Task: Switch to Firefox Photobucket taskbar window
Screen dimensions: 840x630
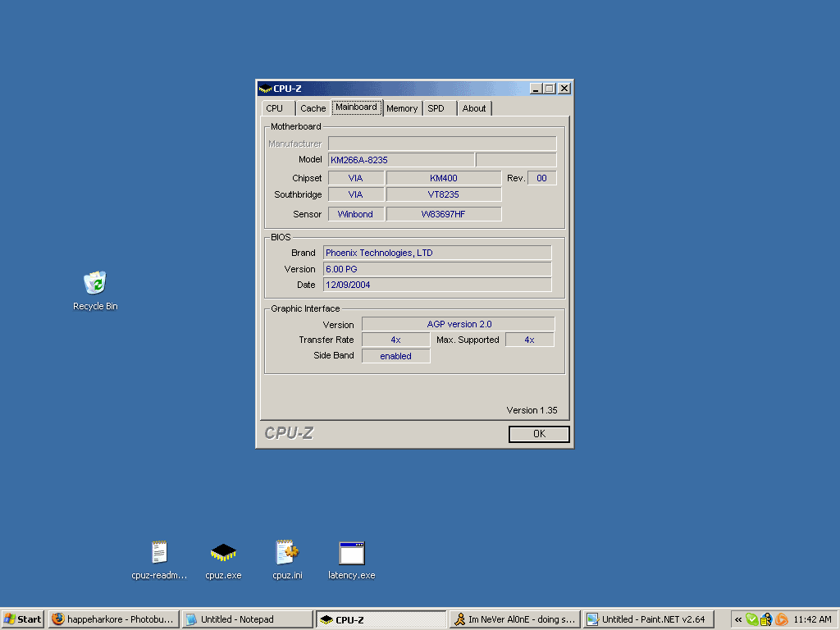Action: (x=113, y=619)
